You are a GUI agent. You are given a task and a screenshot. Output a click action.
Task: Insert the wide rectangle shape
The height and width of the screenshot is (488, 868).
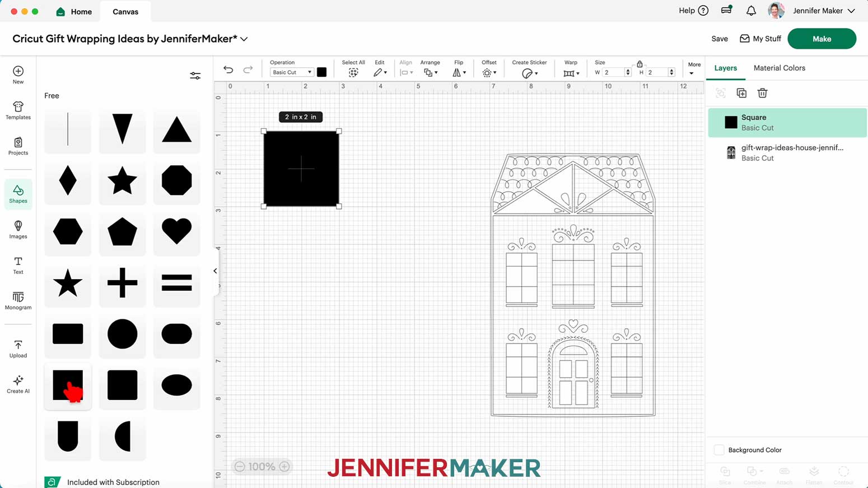pos(68,334)
